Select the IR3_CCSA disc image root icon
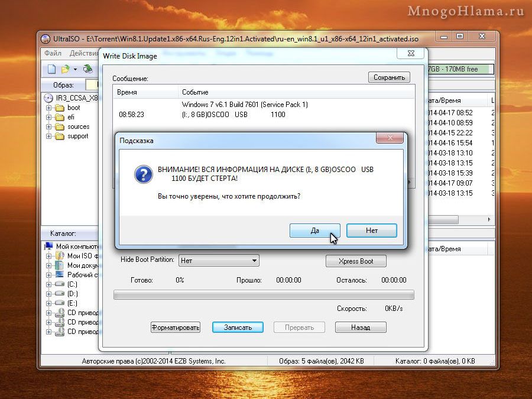Viewport: 532px width, 399px height. tap(48, 98)
